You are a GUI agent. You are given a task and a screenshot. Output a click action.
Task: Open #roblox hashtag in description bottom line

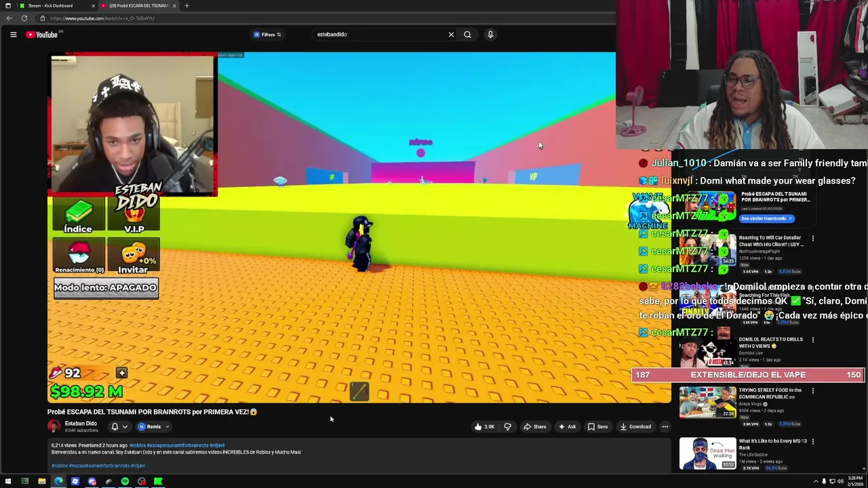[x=60, y=466]
